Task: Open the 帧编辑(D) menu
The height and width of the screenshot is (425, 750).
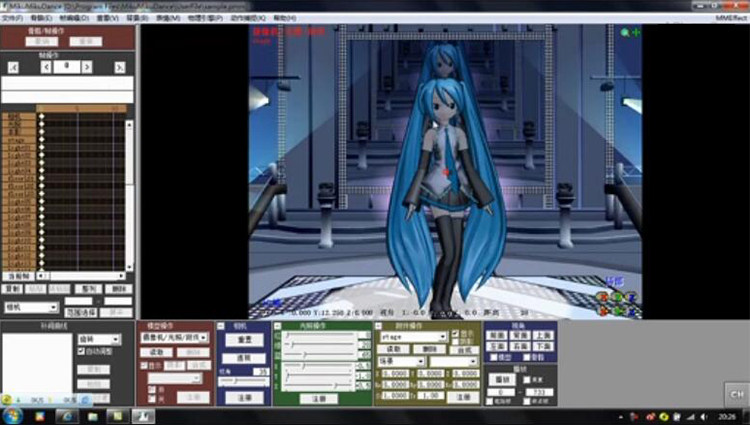Action: (74, 18)
